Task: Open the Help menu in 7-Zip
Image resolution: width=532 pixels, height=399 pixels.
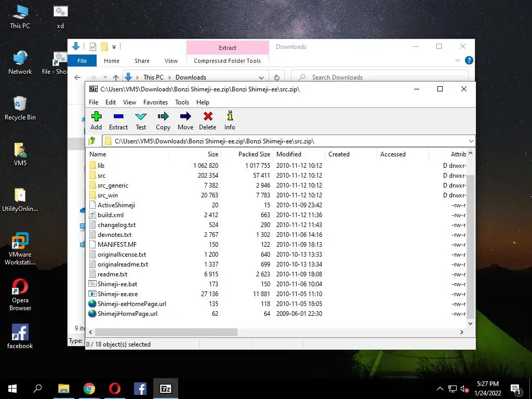Action: (x=203, y=102)
